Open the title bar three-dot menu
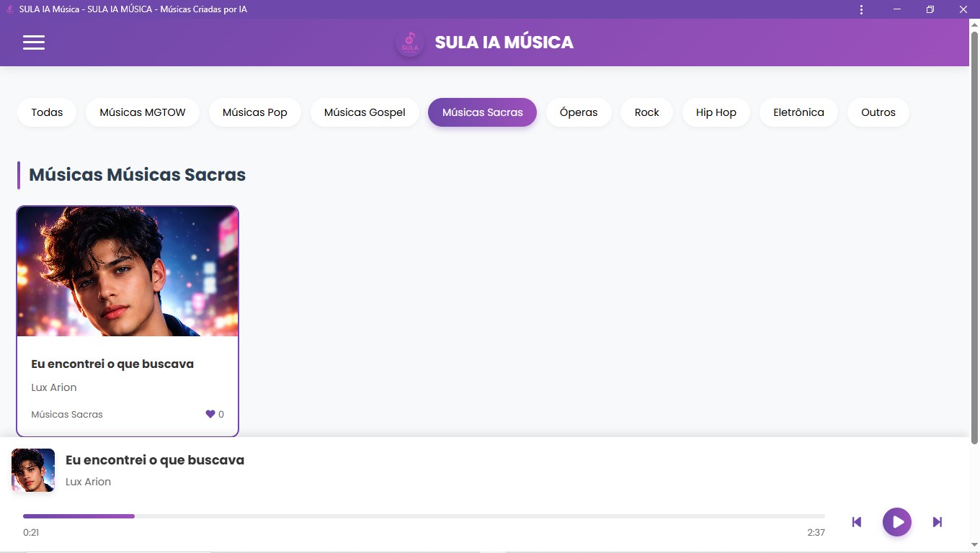The height and width of the screenshot is (553, 980). [x=861, y=9]
